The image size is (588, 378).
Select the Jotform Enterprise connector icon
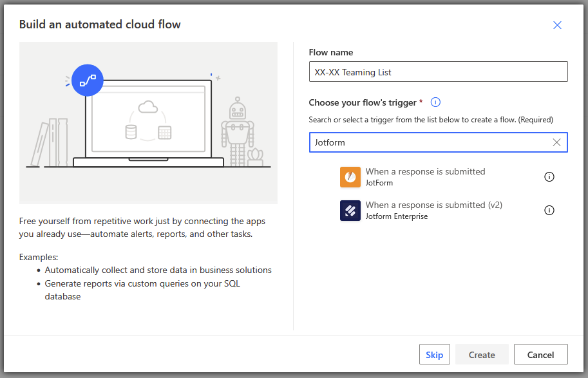[350, 211]
